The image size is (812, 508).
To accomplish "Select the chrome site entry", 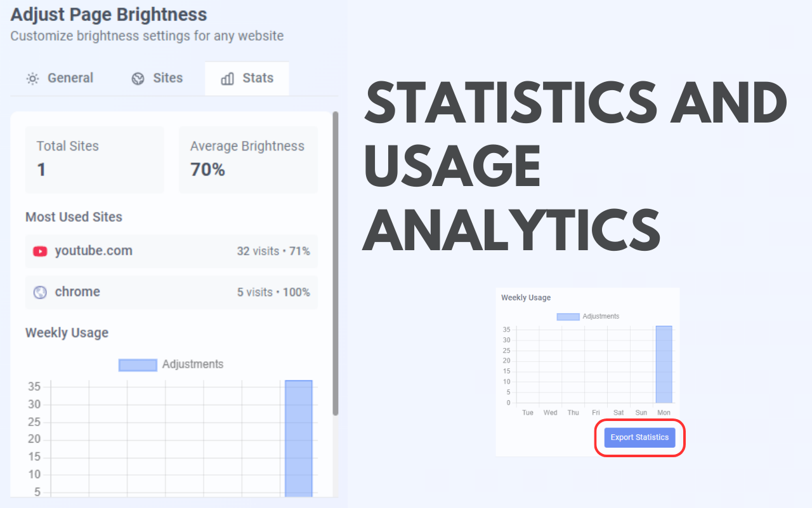I will (171, 293).
